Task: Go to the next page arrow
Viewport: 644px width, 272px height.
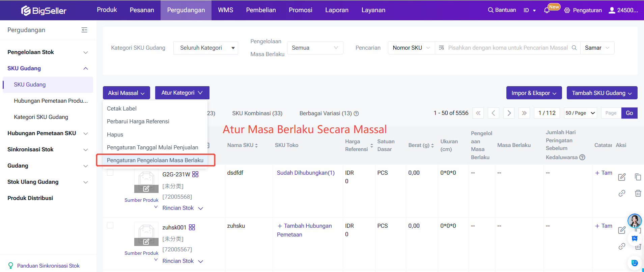Action: pos(509,113)
